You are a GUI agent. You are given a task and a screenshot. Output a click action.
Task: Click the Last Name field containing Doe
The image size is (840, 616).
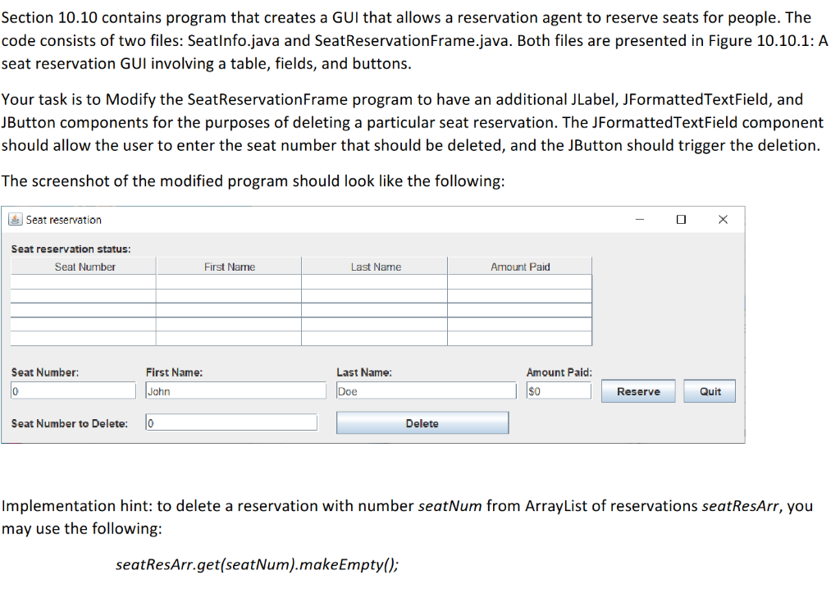click(x=426, y=391)
